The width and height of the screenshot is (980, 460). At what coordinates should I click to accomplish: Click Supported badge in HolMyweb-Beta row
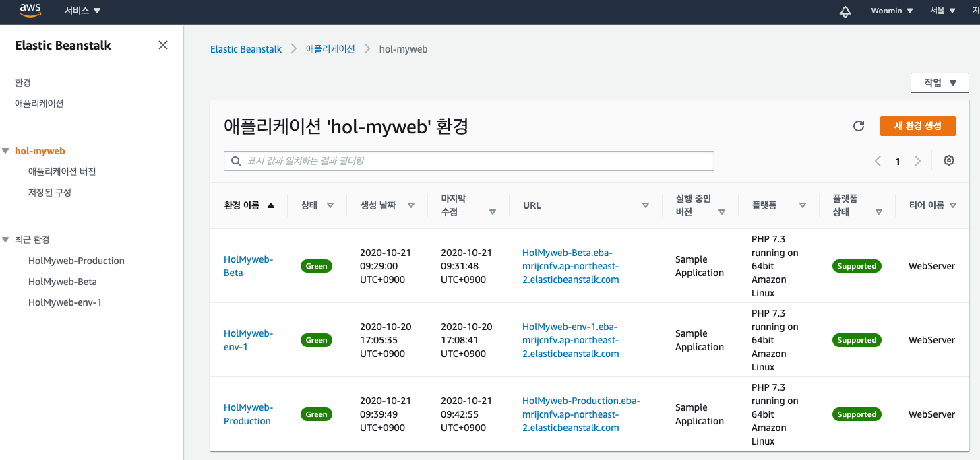coord(857,266)
